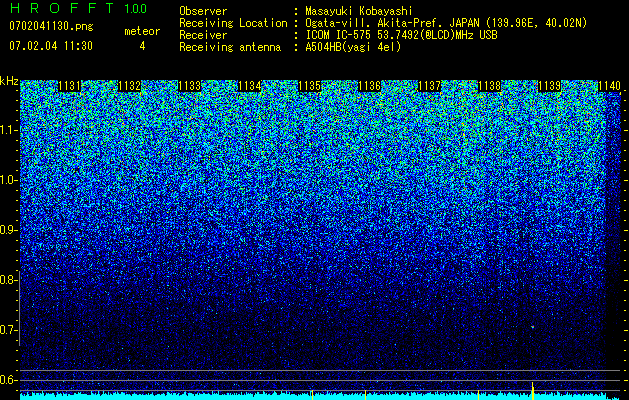This screenshot has height=400, width=629.
Task: Click the HROFFT title text
Action: [x=61, y=8]
